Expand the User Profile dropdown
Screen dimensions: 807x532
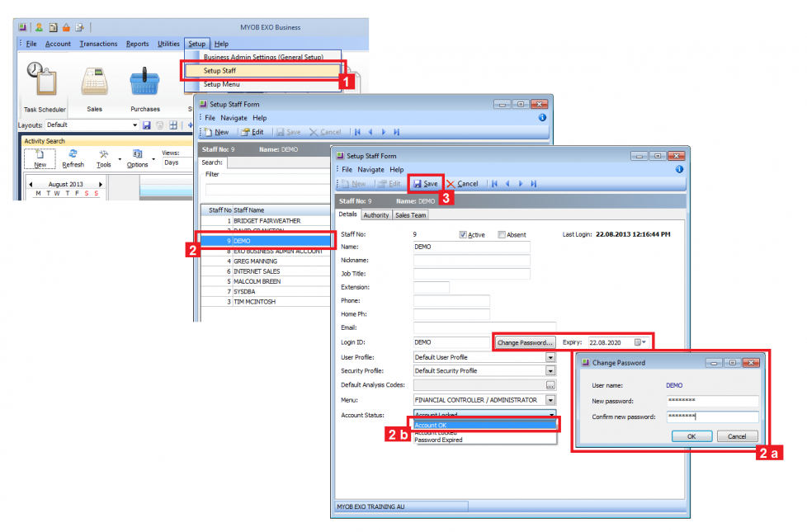point(550,357)
